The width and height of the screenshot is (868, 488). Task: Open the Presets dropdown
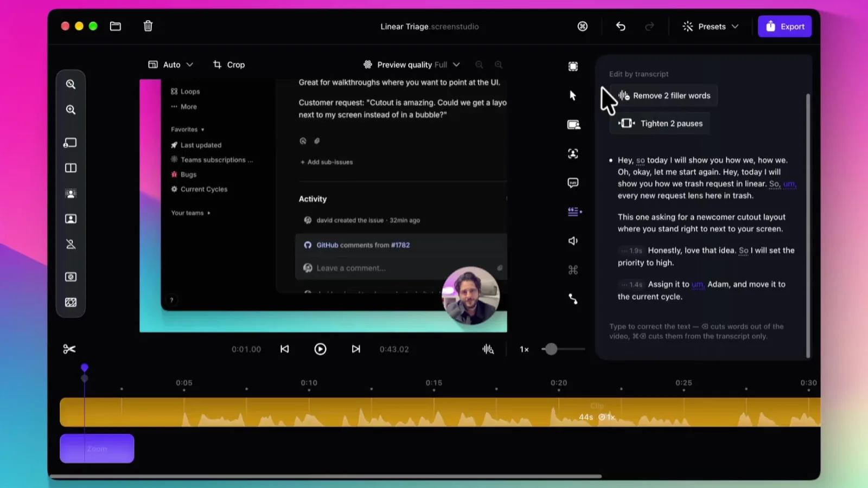[711, 26]
